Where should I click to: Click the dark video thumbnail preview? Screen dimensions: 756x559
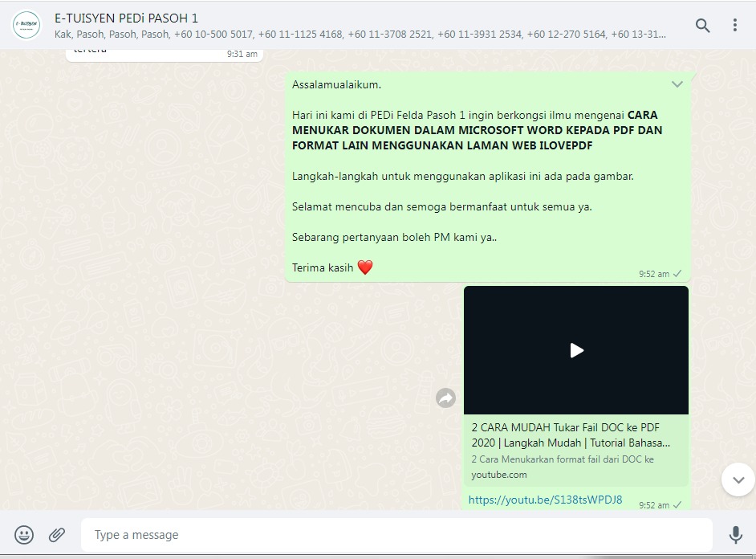pyautogui.click(x=576, y=350)
